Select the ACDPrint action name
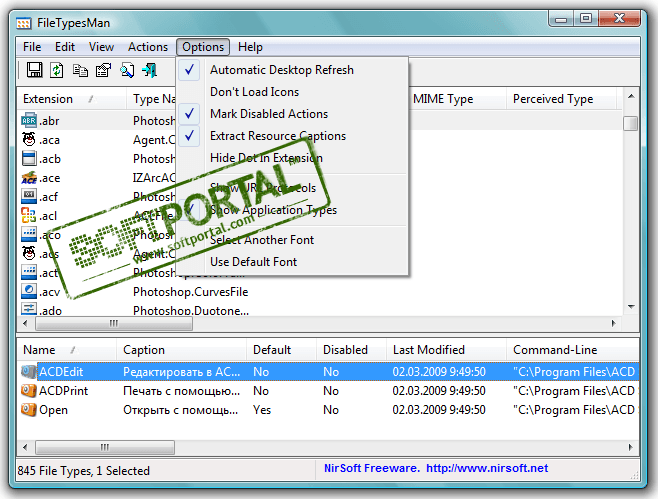658x499 pixels. pyautogui.click(x=63, y=391)
